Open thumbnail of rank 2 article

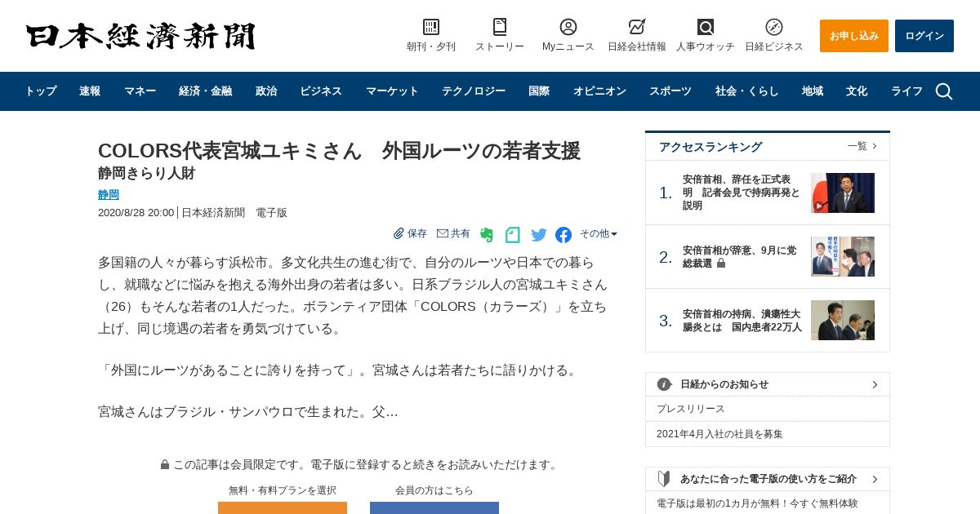pos(843,256)
